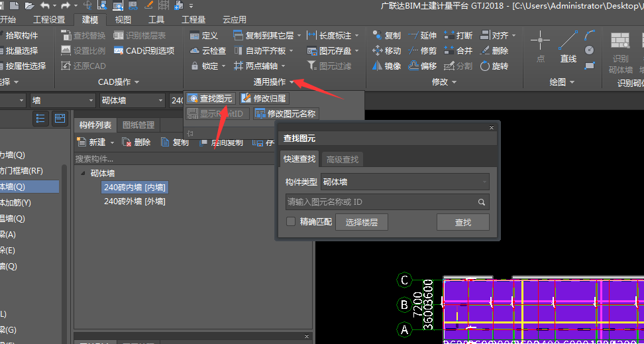Viewport: 644px width, 344px height.
Task: Click the 修改图元名称 button
Action: (286, 113)
